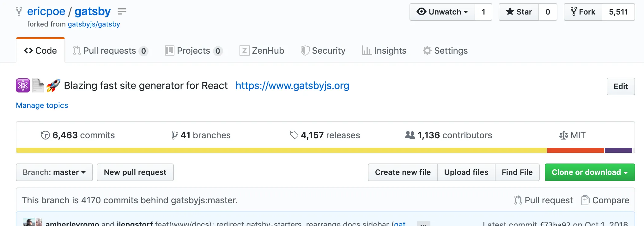The width and height of the screenshot is (644, 226).
Task: Expand the commit message ellipsis button
Action: (x=423, y=223)
